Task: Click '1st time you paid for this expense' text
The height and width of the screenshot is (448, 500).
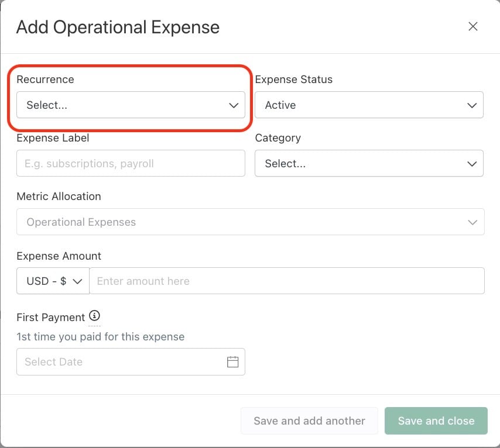Action: (101, 337)
